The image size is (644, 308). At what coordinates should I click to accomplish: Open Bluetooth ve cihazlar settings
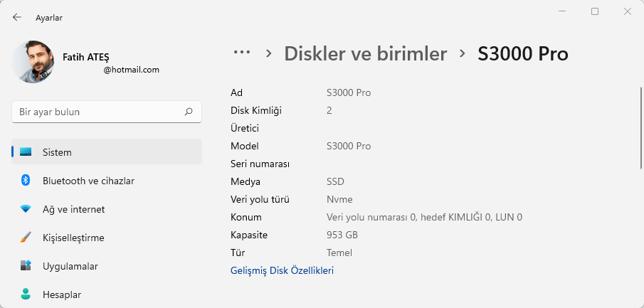(107, 181)
